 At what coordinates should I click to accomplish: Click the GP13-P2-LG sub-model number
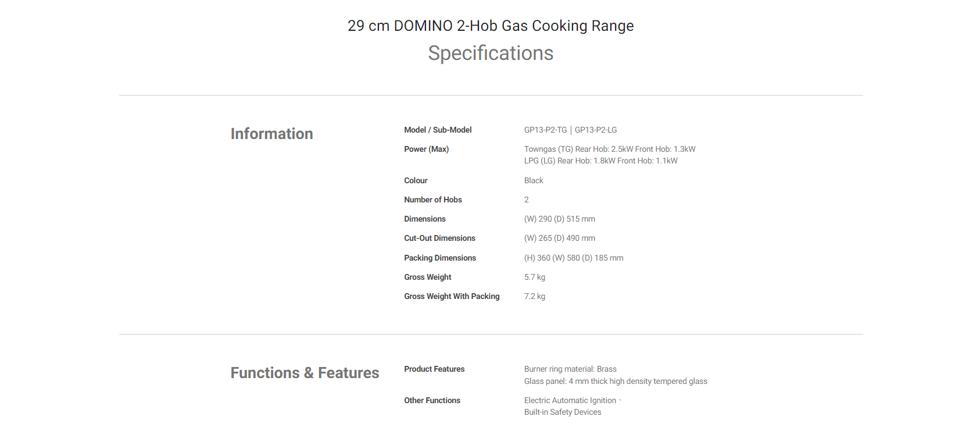click(x=596, y=130)
